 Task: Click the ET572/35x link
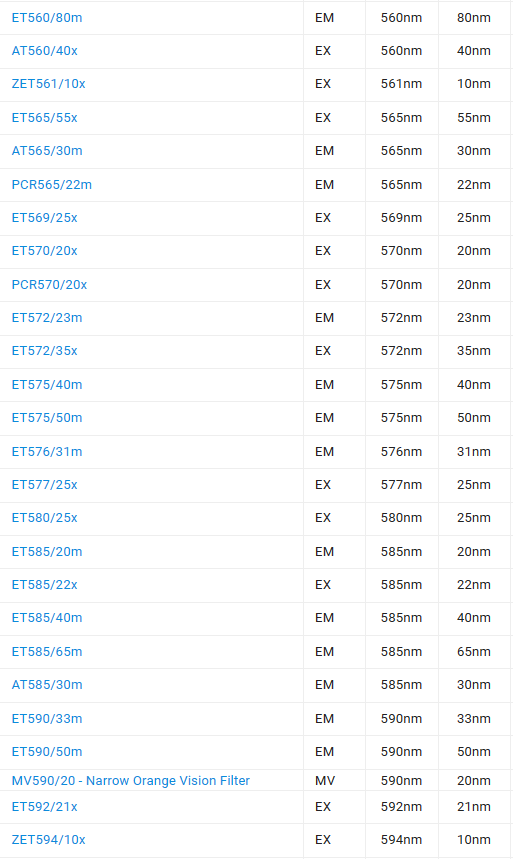click(44, 351)
